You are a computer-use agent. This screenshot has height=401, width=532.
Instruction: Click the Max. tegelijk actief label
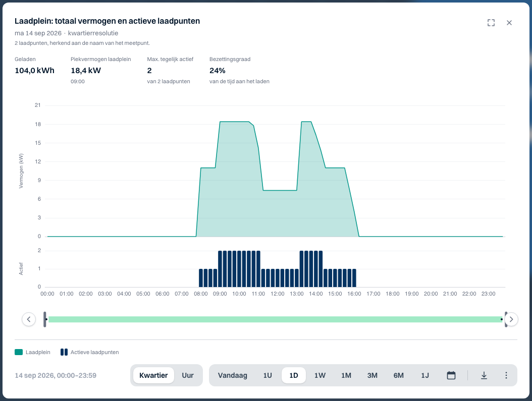(x=170, y=60)
